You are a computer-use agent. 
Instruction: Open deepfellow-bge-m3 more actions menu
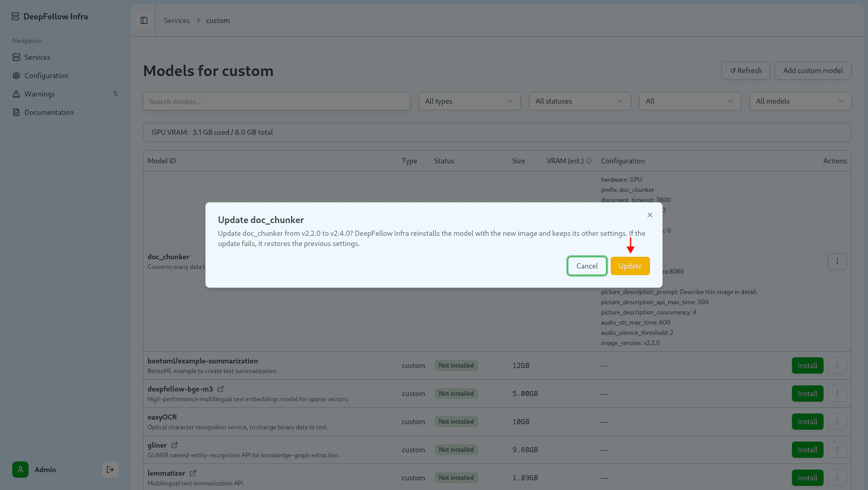837,394
